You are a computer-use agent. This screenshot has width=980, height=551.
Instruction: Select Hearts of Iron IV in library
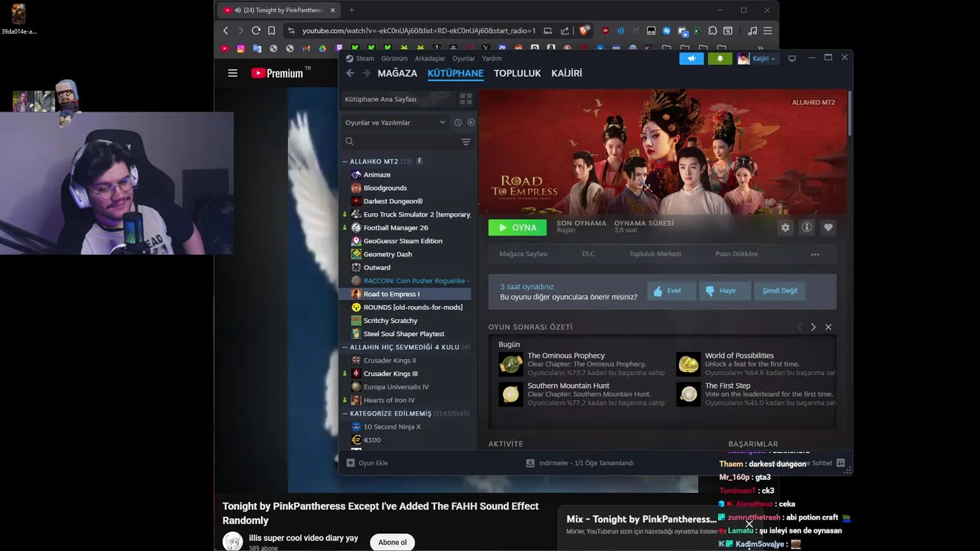(389, 400)
